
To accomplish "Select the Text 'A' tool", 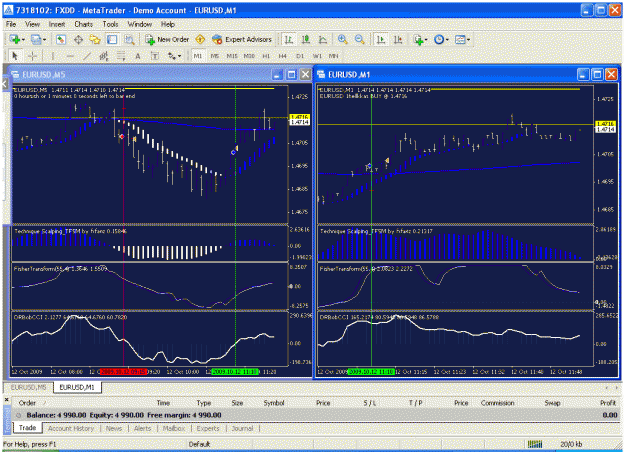I will pyautogui.click(x=138, y=56).
